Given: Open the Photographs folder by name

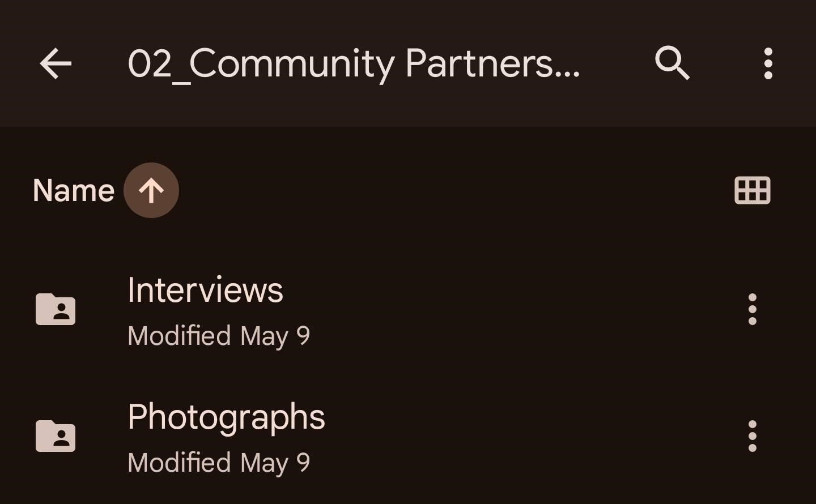Looking at the screenshot, I should [226, 418].
